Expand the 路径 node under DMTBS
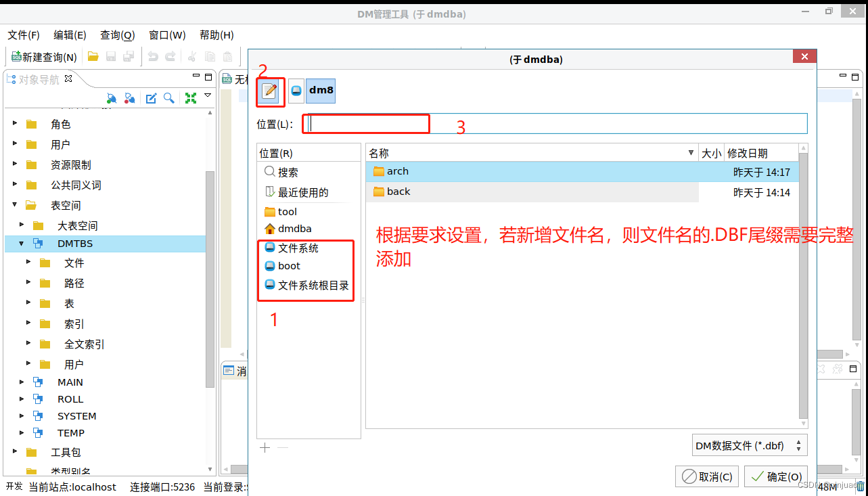 (x=28, y=283)
